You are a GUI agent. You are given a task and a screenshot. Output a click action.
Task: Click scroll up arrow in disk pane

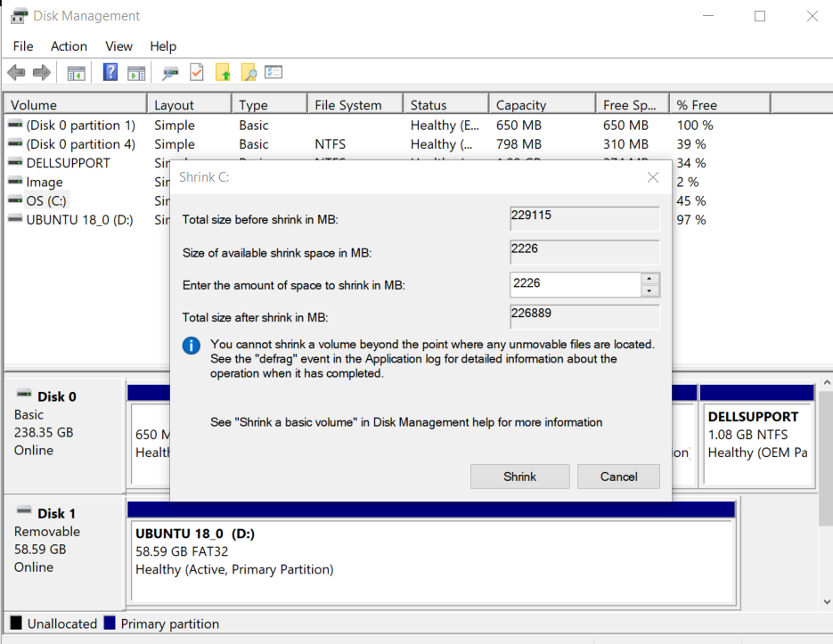coord(827,383)
